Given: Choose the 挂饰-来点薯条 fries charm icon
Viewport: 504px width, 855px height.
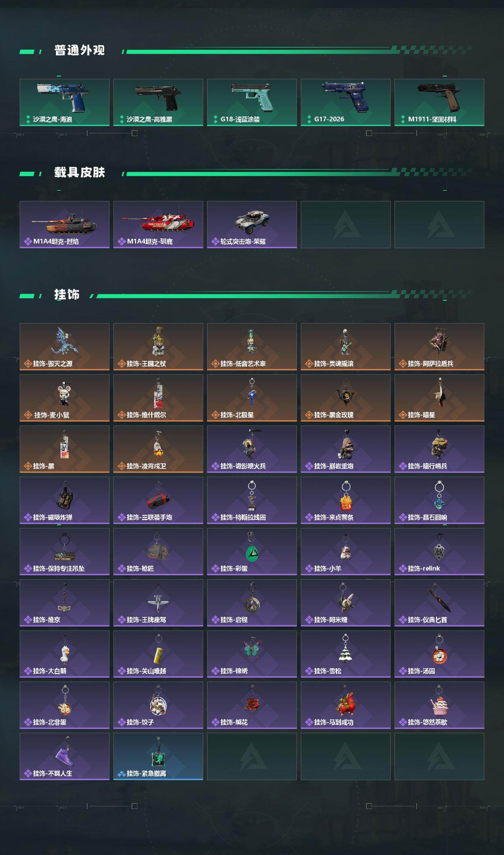Looking at the screenshot, I should tap(346, 496).
